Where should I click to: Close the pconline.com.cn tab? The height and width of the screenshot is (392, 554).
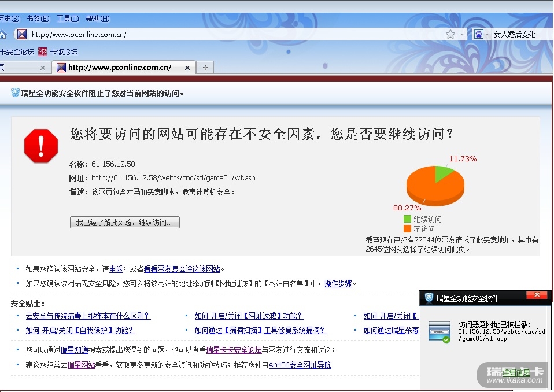click(187, 68)
